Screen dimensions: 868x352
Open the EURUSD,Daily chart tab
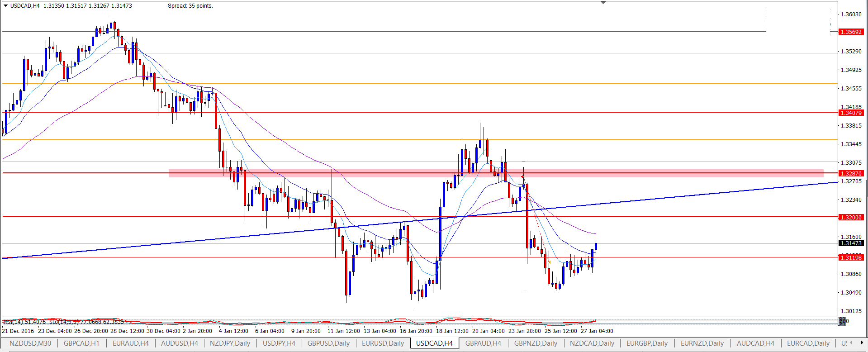(383, 343)
